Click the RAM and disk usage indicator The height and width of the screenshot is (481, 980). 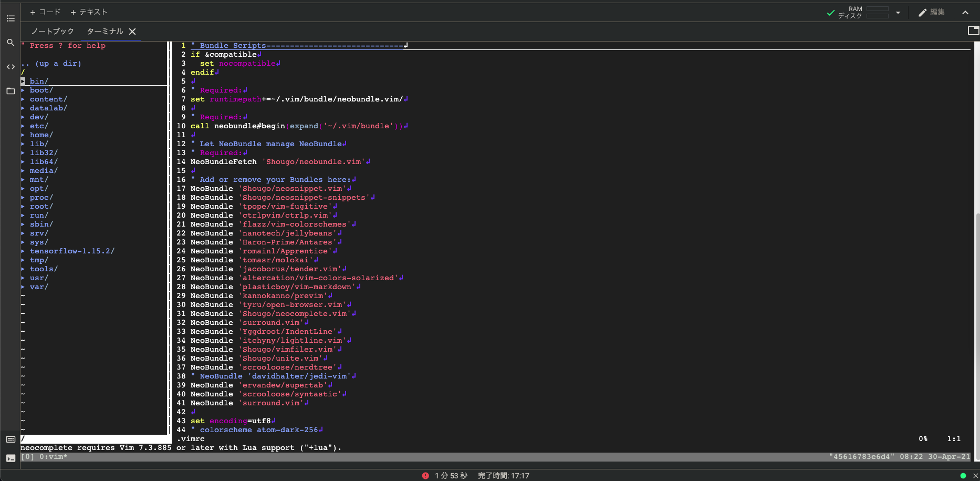click(863, 13)
